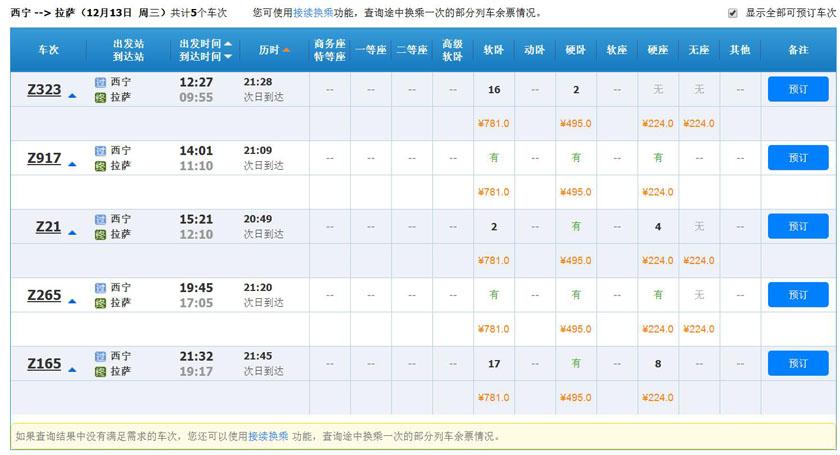The width and height of the screenshot is (840, 455).
Task: Click the departure station icon for Z323
Action: (x=100, y=82)
